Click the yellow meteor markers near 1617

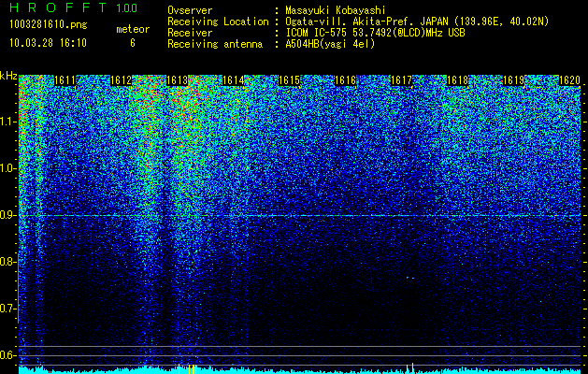[409, 368]
